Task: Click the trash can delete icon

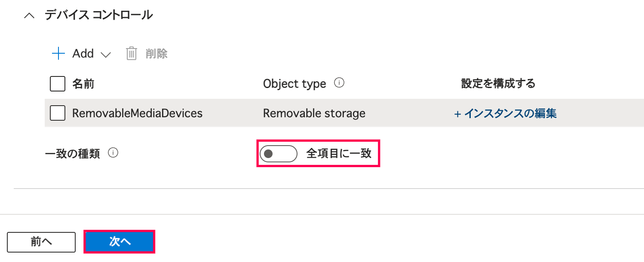Action: pyautogui.click(x=131, y=54)
